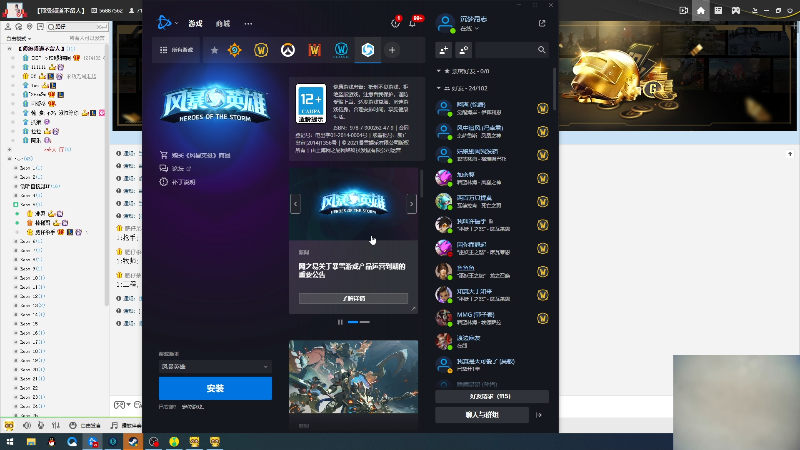The width and height of the screenshot is (800, 450).
Task: Switch to the 商城 (Shop) tab
Action: pos(223,23)
